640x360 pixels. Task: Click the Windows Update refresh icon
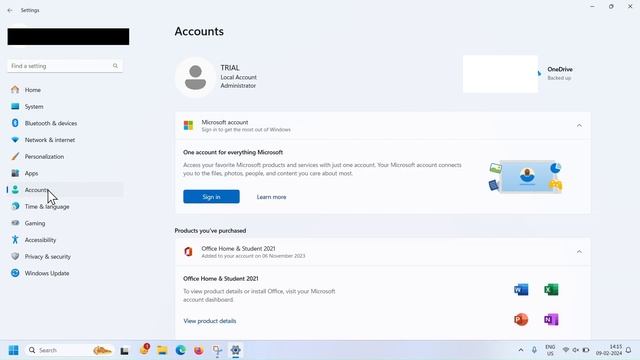15,273
